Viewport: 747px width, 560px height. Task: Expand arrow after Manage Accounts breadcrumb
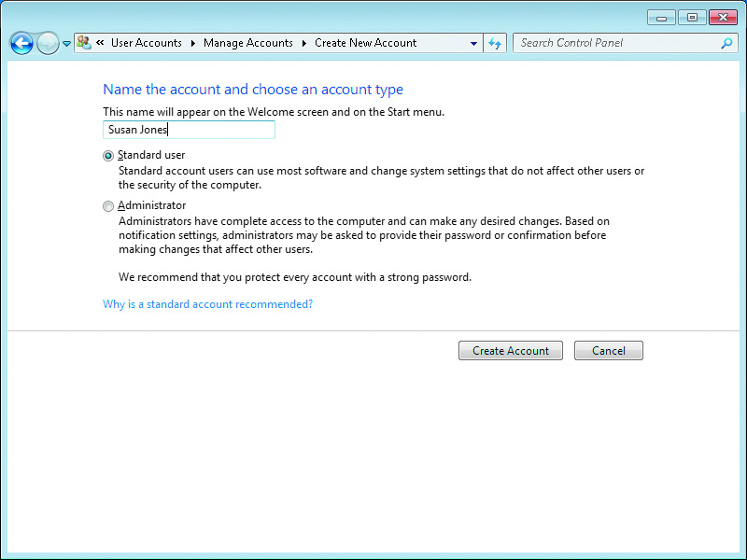[x=304, y=43]
